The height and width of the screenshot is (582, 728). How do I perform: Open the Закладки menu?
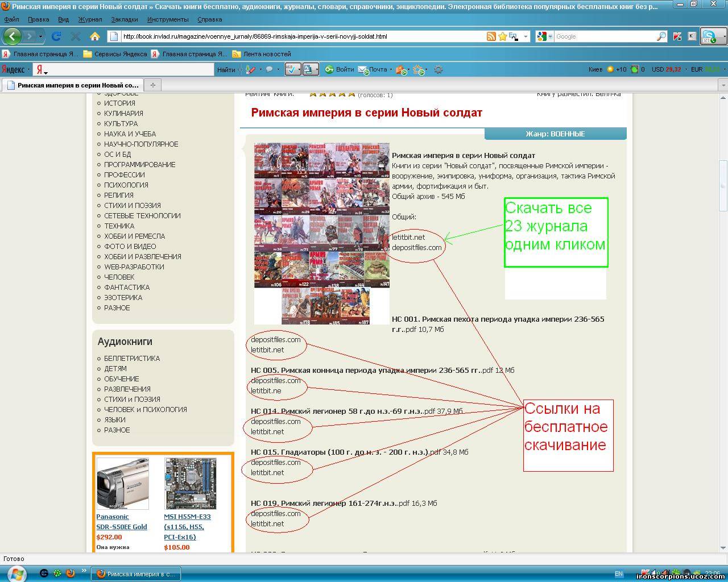point(125,19)
